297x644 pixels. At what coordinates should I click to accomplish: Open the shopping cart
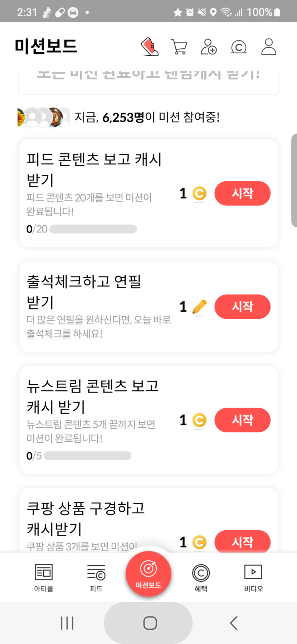pyautogui.click(x=179, y=47)
